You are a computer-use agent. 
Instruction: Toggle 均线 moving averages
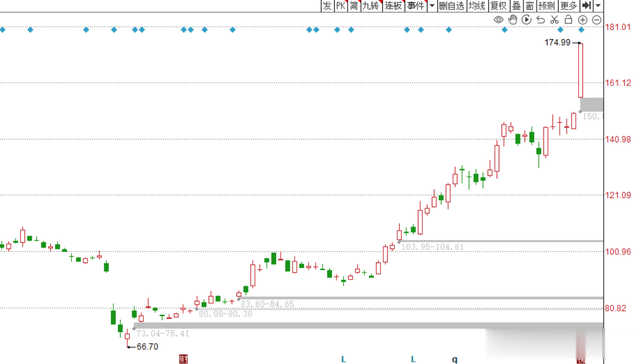pos(477,5)
